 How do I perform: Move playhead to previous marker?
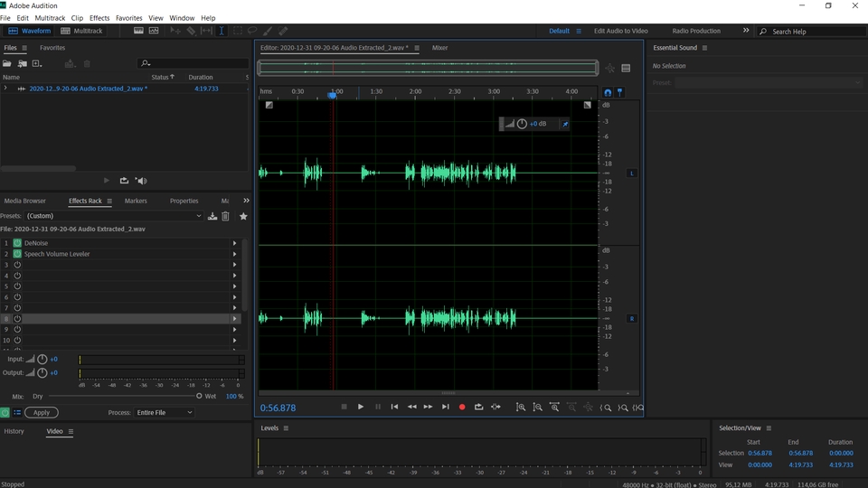click(394, 407)
